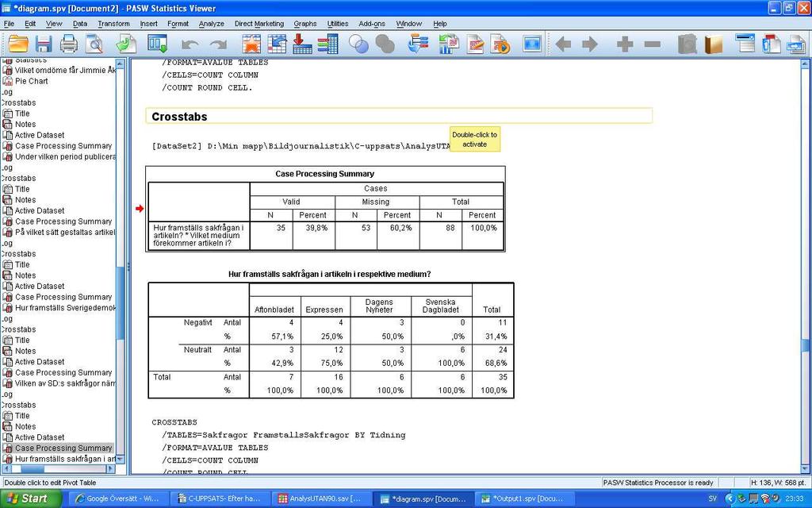
Task: Select 'Under vilken period publicera' outline item
Action: coord(65,156)
